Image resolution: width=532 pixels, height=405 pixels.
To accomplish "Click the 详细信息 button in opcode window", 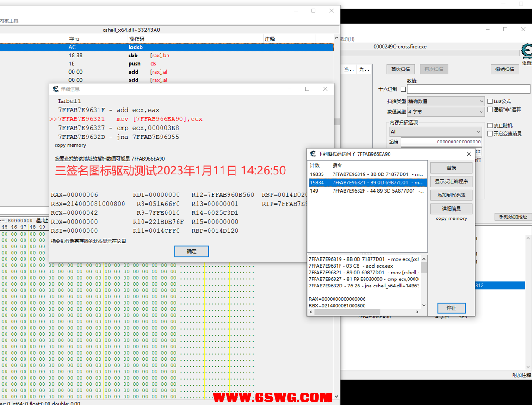I will [x=451, y=209].
